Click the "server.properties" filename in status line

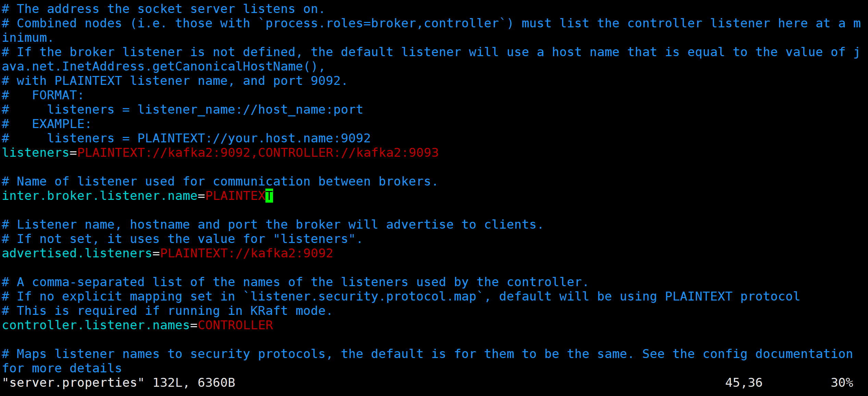point(73,383)
